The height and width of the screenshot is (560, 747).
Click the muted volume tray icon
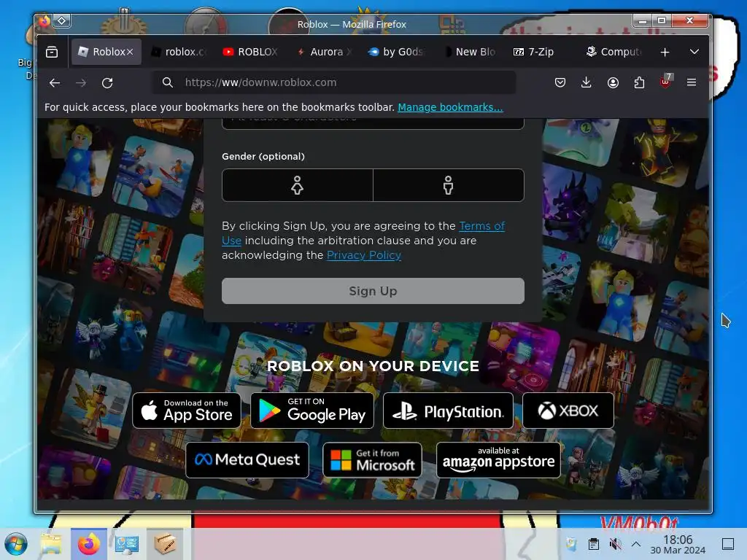tap(615, 544)
